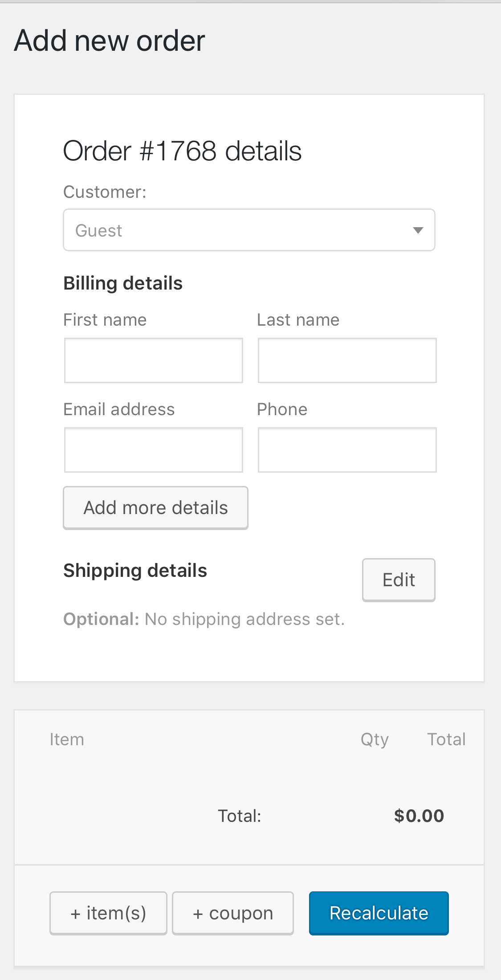Edit the shipping details
Viewport: 501px width, 980px height.
[x=399, y=580]
